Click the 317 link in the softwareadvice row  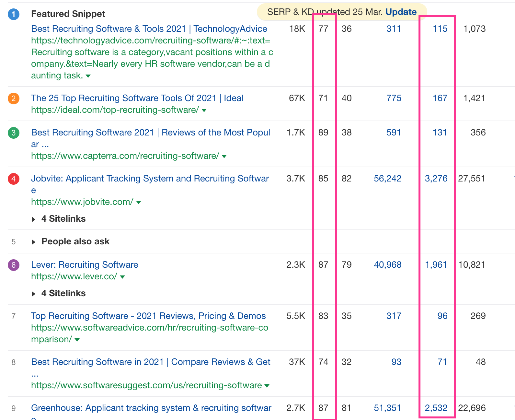pyautogui.click(x=394, y=316)
